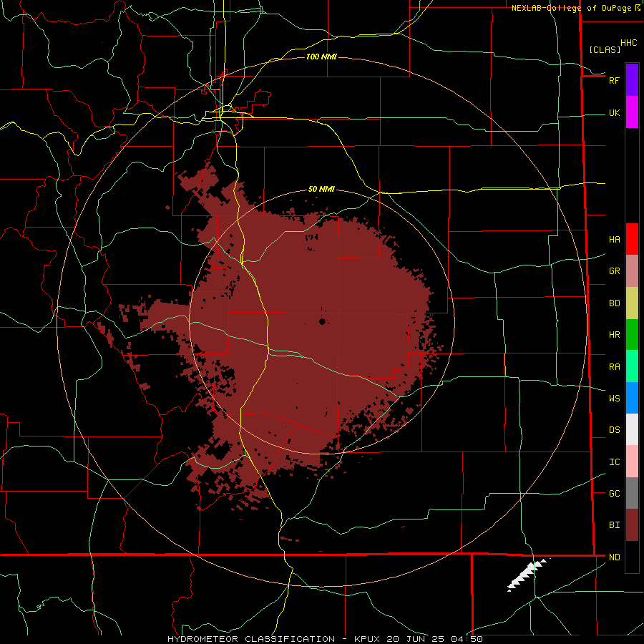Image resolution: width=644 pixels, height=644 pixels.
Task: Click the HR green legend swatch
Action: 632,335
